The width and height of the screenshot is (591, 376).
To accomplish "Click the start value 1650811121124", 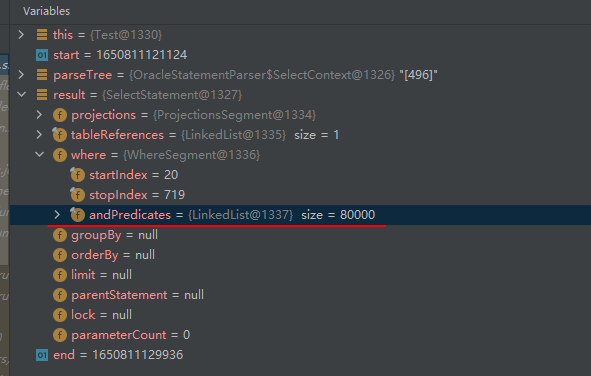I will coord(142,55).
